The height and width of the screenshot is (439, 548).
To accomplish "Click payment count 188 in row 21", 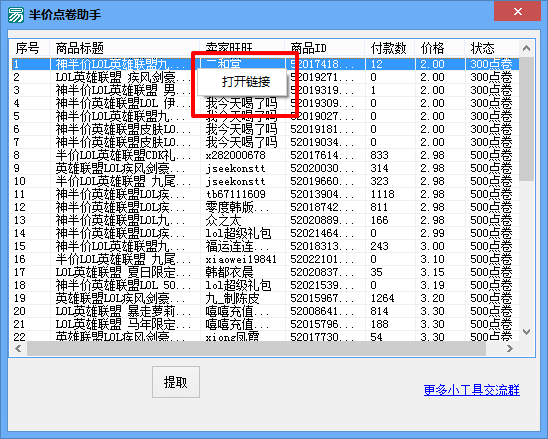I will click(x=380, y=324).
